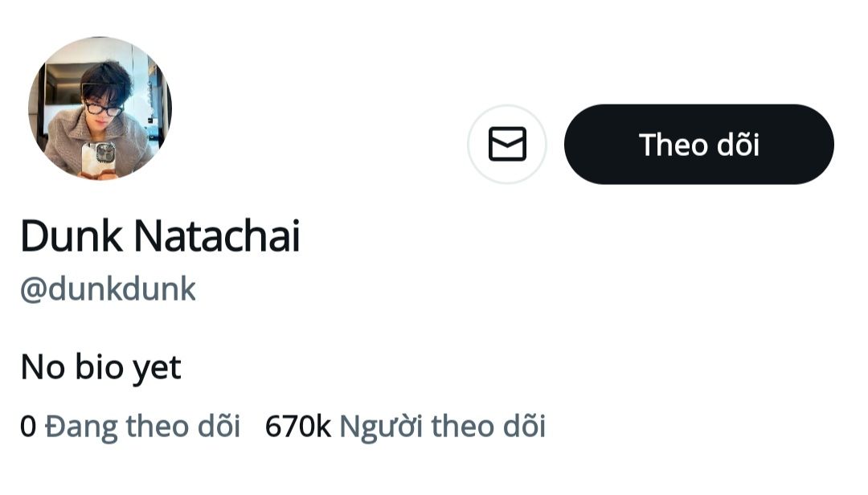Click the Theo dõi follow button
The height and width of the screenshot is (495, 868).
698,145
